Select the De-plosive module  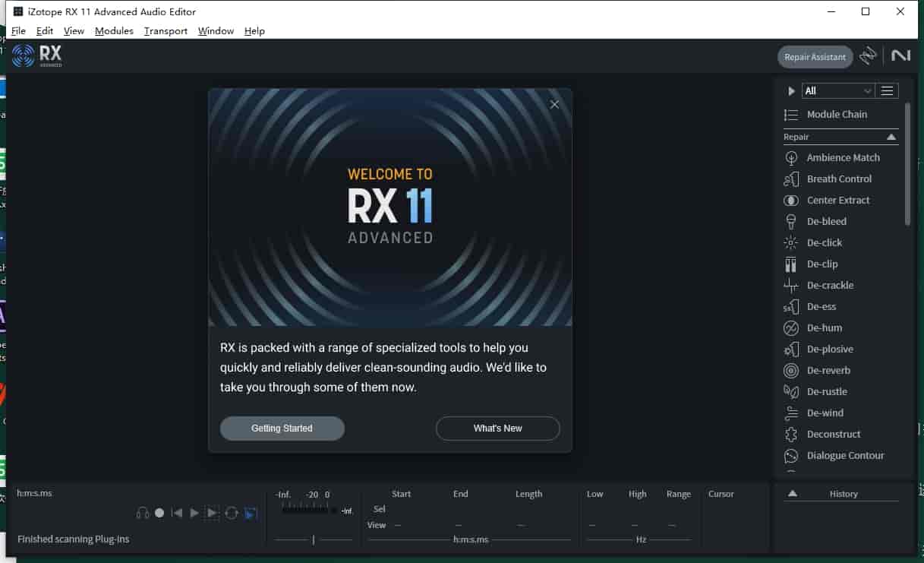click(828, 349)
